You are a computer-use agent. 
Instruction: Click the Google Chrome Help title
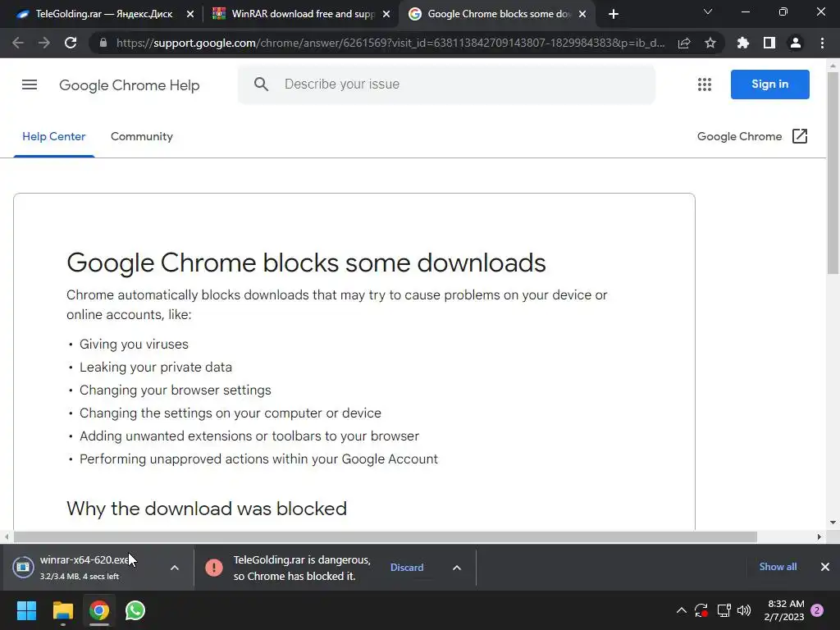[129, 84]
